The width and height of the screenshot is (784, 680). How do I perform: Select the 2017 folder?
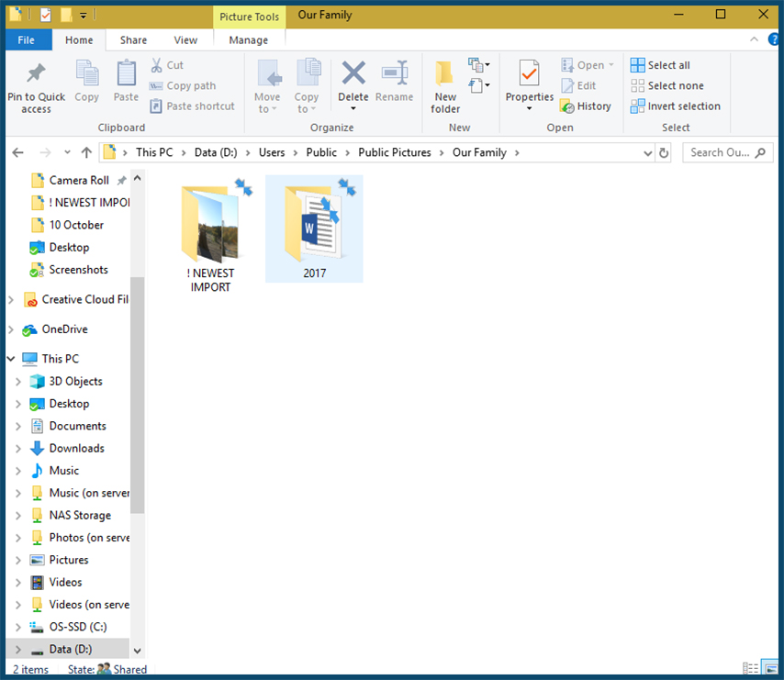pos(315,229)
